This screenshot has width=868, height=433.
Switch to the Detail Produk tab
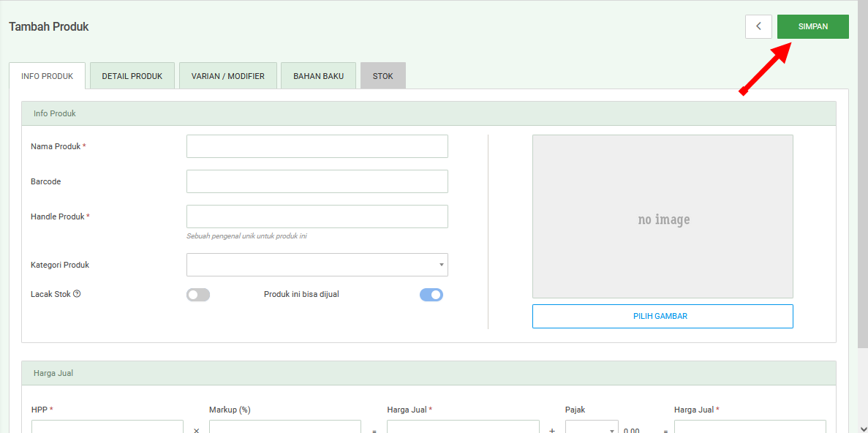click(x=132, y=76)
